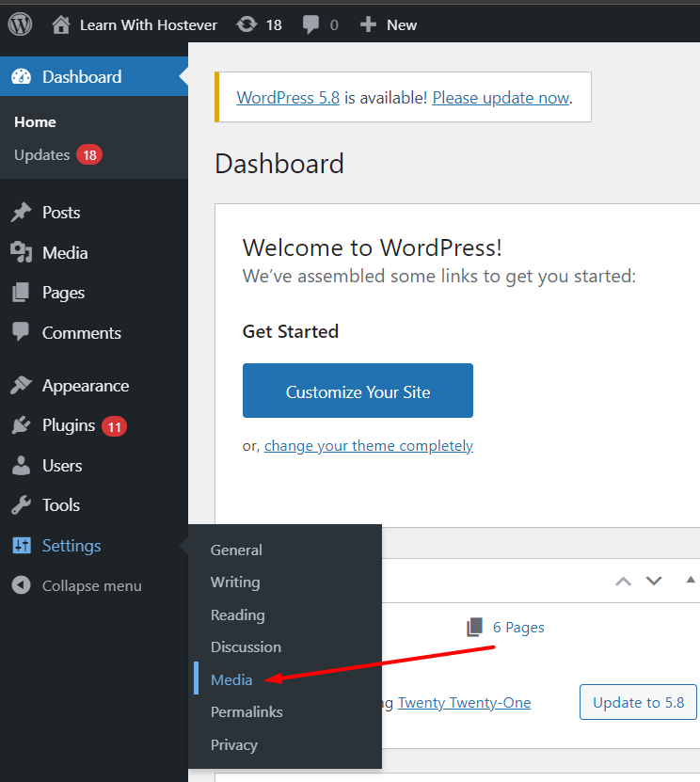Click the Update to 5.8 button

tap(638, 702)
